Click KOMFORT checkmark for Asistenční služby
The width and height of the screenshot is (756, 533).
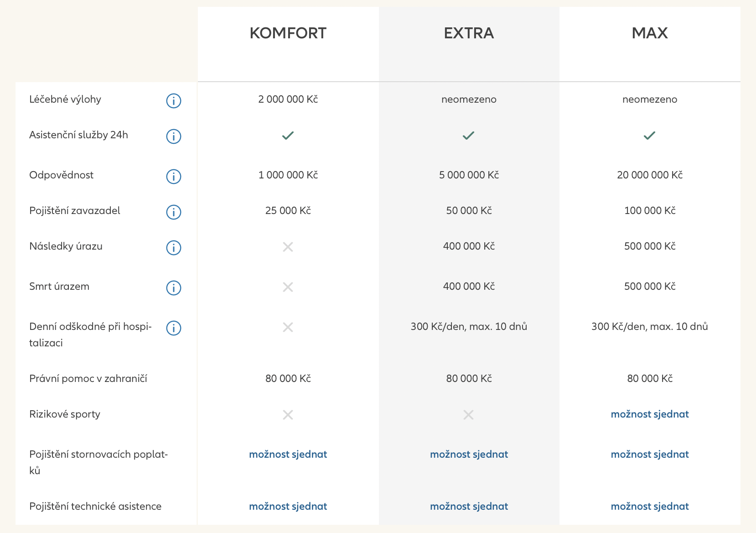(288, 136)
